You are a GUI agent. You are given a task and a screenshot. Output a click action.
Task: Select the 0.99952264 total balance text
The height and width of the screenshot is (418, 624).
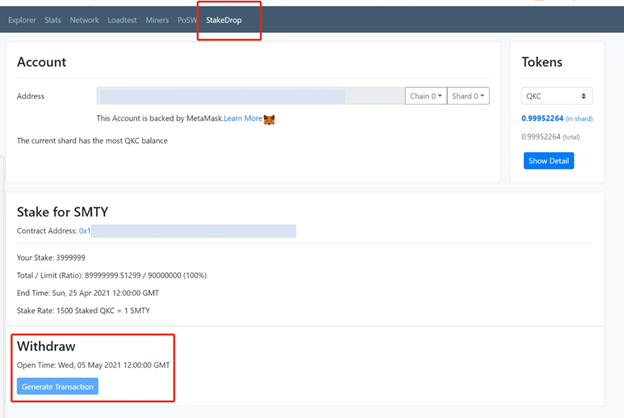pos(550,137)
